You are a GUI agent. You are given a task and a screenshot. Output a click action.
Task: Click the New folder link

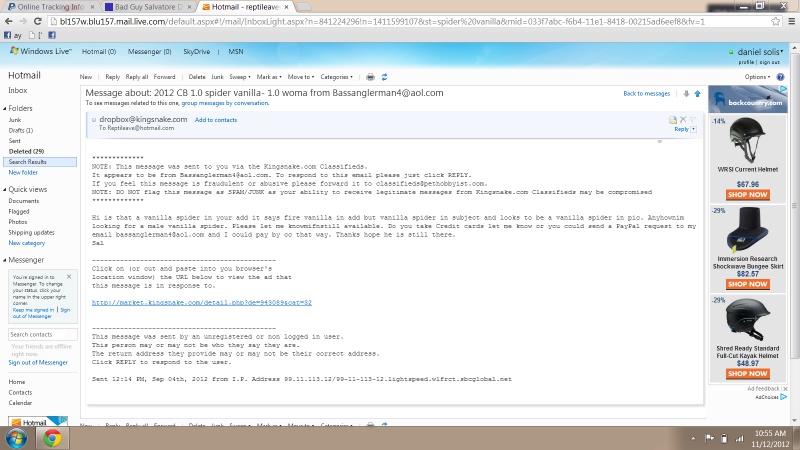click(x=23, y=172)
